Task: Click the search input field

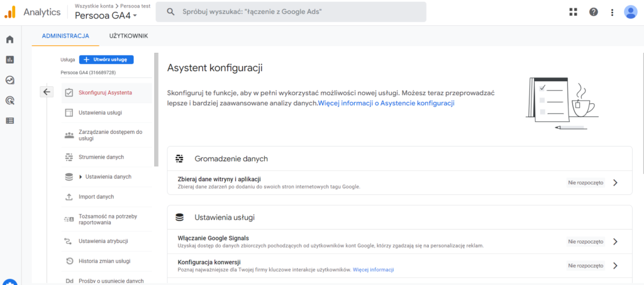Action: [x=291, y=12]
